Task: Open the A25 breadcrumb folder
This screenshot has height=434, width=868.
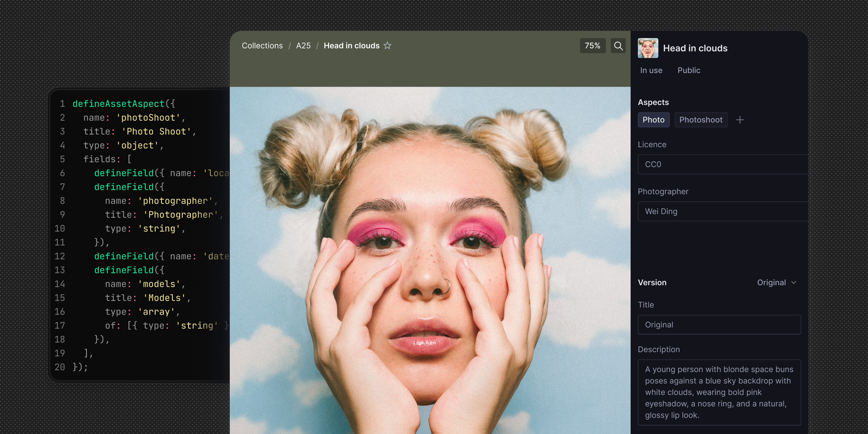Action: pyautogui.click(x=303, y=46)
